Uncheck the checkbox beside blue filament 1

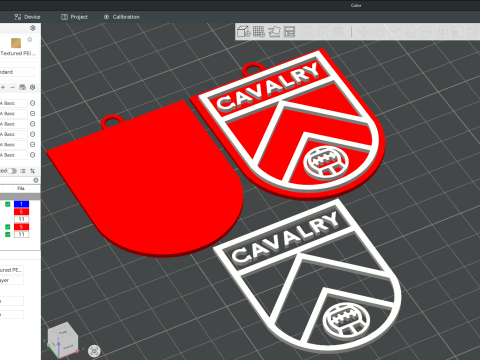coord(8,204)
